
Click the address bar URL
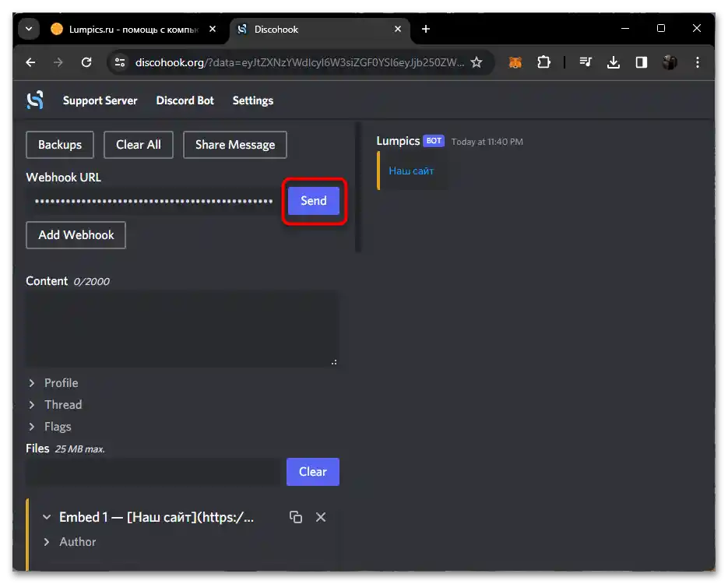click(x=300, y=62)
